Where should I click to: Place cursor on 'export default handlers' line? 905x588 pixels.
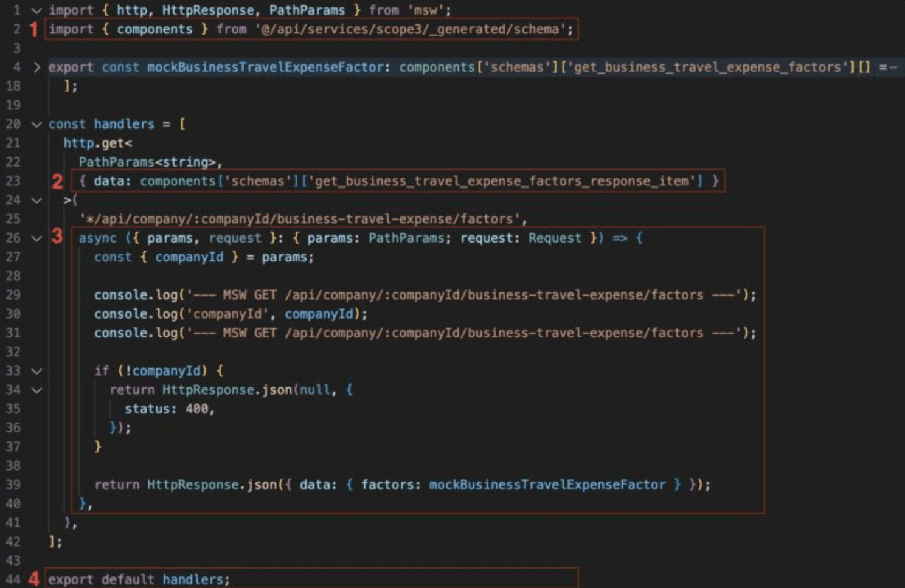[x=139, y=579]
